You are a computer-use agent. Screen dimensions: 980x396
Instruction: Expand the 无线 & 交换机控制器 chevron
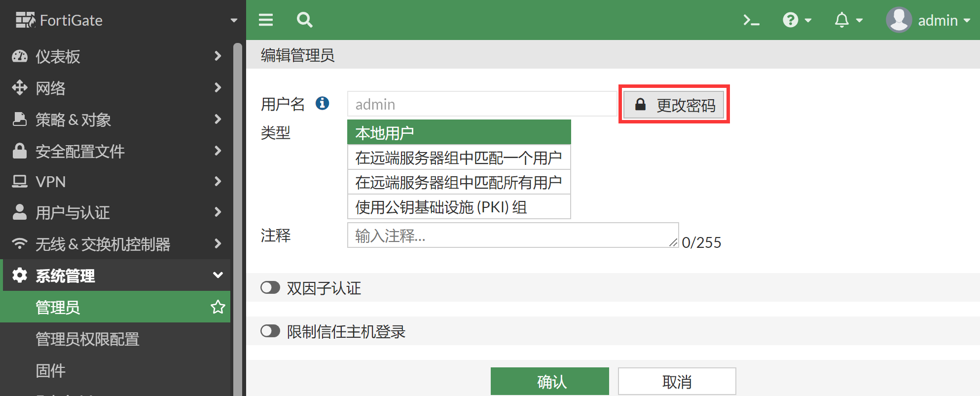[x=218, y=243]
